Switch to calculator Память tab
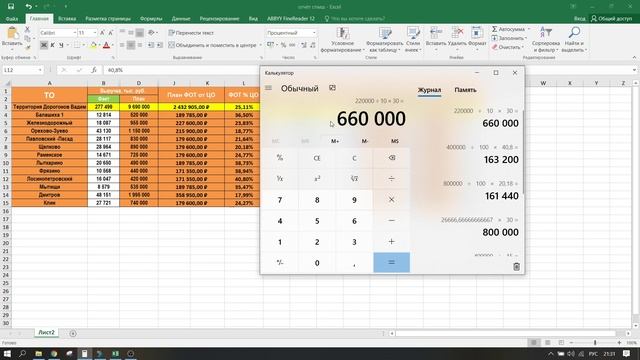The image size is (640, 360). click(465, 90)
